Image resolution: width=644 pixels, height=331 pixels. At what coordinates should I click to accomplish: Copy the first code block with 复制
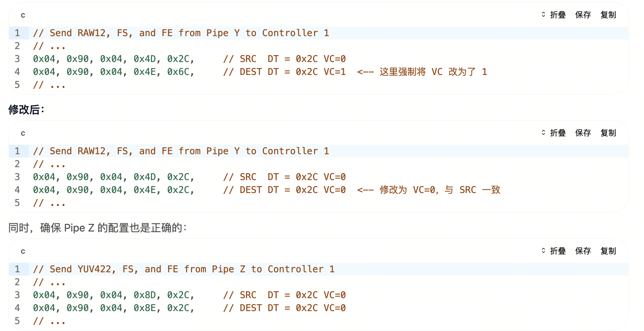coord(608,15)
